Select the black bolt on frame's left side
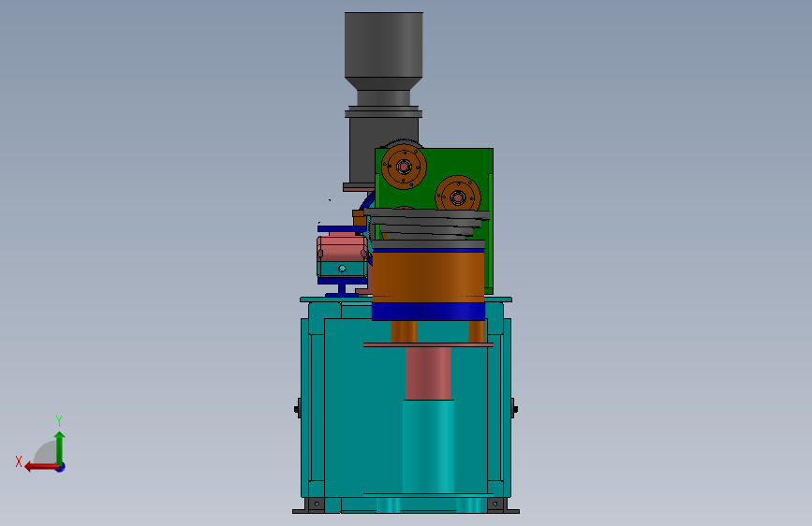812x526 pixels. click(x=297, y=408)
